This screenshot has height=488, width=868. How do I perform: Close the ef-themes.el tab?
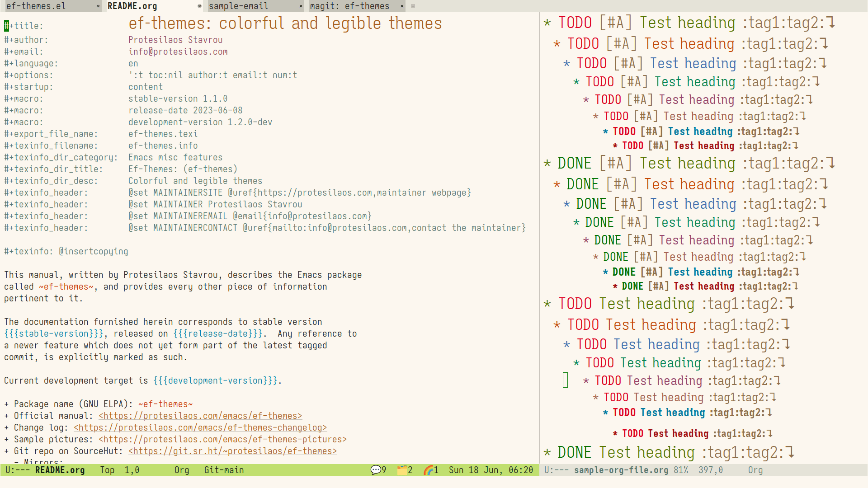pos(98,6)
